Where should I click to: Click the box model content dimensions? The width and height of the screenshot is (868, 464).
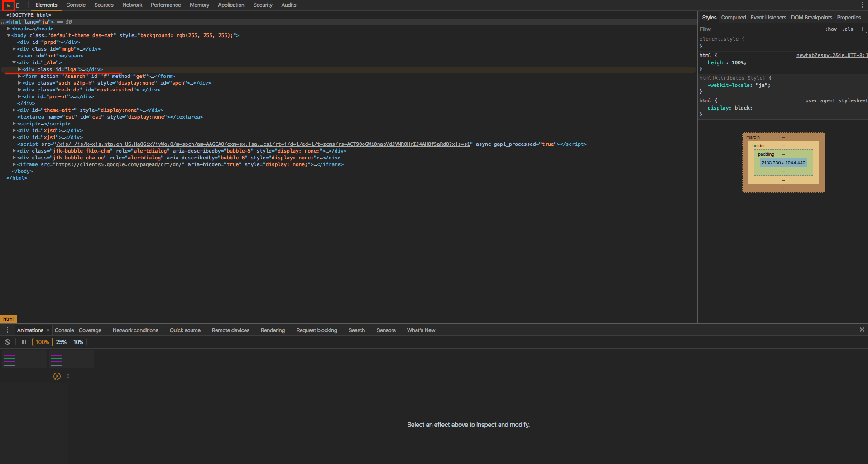coord(783,163)
